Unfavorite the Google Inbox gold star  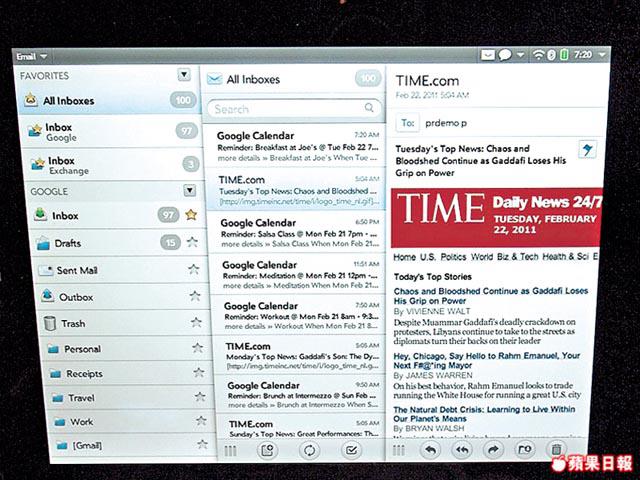tap(191, 214)
